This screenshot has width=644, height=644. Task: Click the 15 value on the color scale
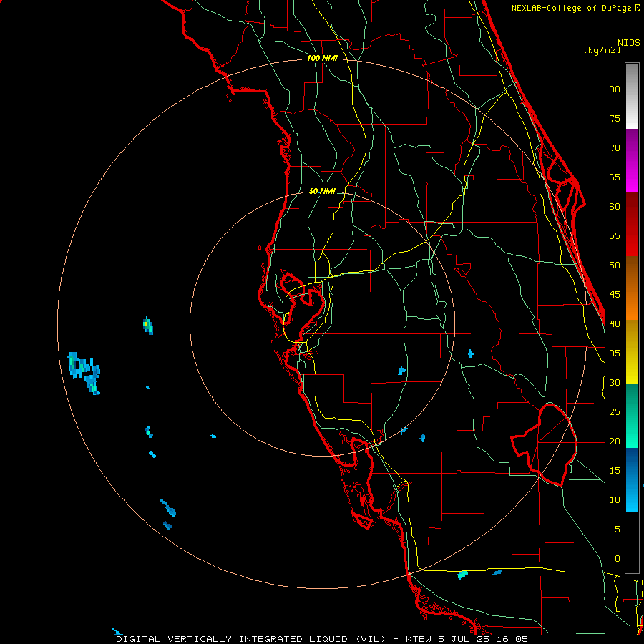click(615, 471)
